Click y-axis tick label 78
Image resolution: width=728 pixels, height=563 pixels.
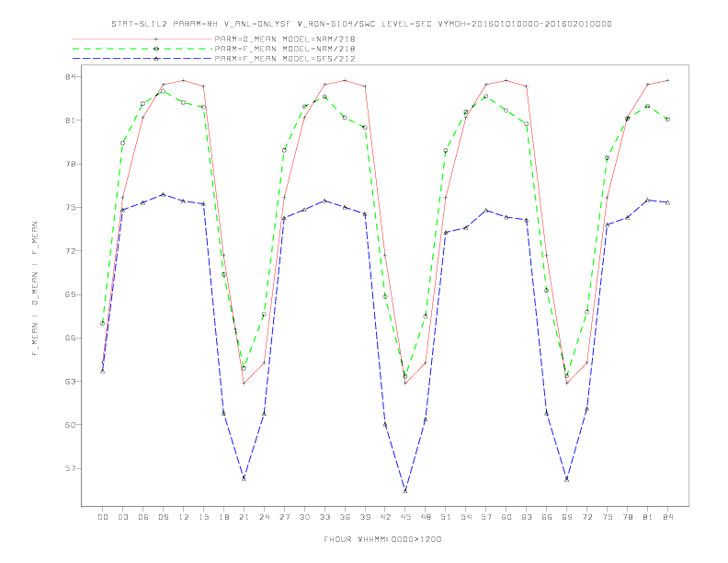[70, 164]
